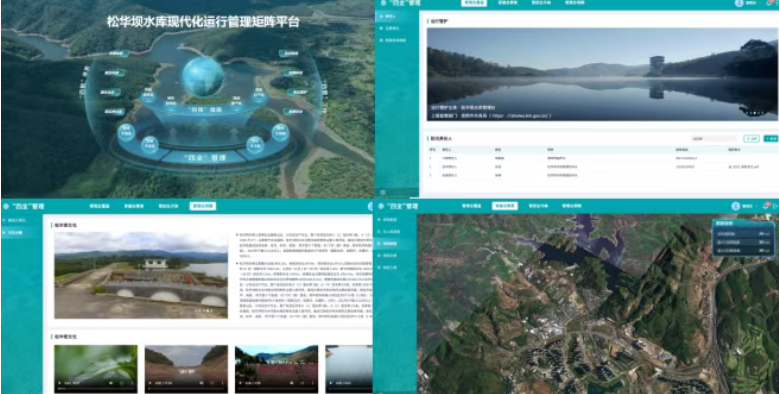Select the inner-right circular node on the "四全" ring
Screen dimensions: 779x394
[x=255, y=145]
